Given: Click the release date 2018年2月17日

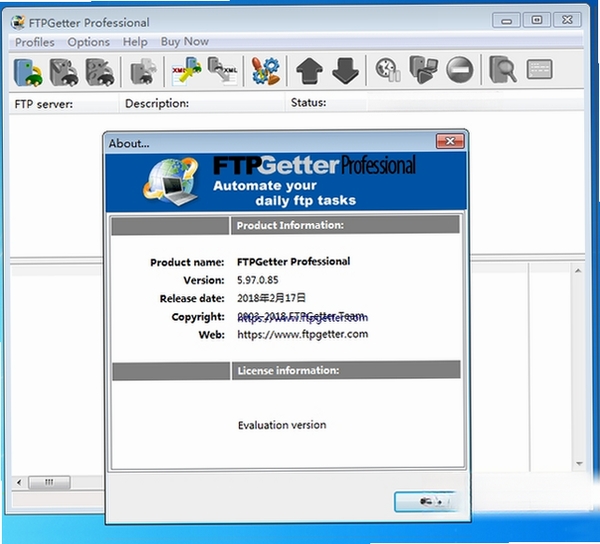Looking at the screenshot, I should click(271, 298).
